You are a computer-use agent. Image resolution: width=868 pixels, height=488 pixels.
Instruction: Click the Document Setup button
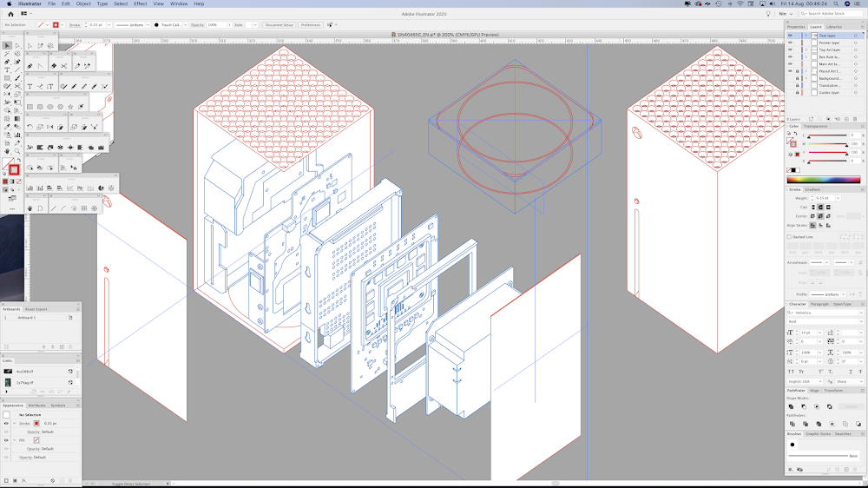click(x=279, y=25)
